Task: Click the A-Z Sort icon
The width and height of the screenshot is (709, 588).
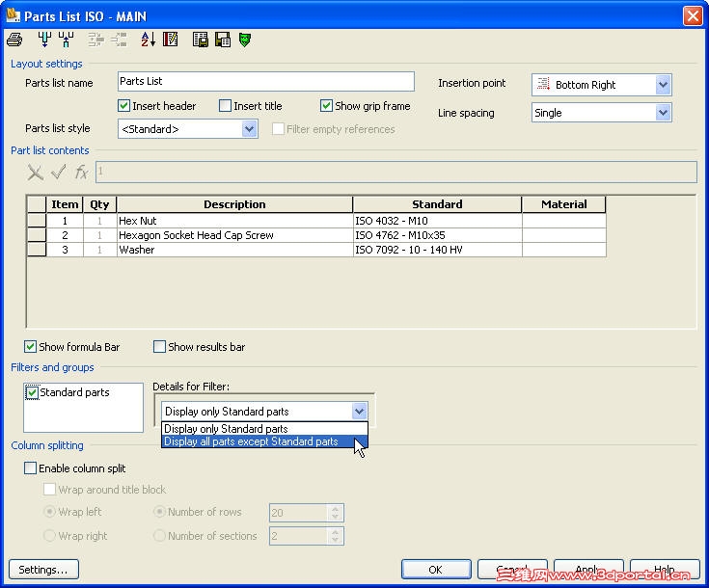Action: pyautogui.click(x=148, y=40)
